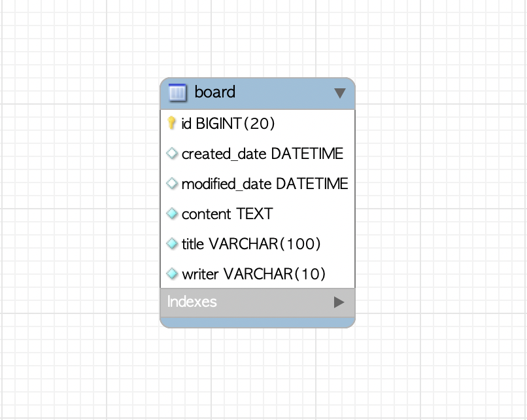This screenshot has height=420, width=527.
Task: Click the filled diamond icon beside content
Action: (172, 213)
